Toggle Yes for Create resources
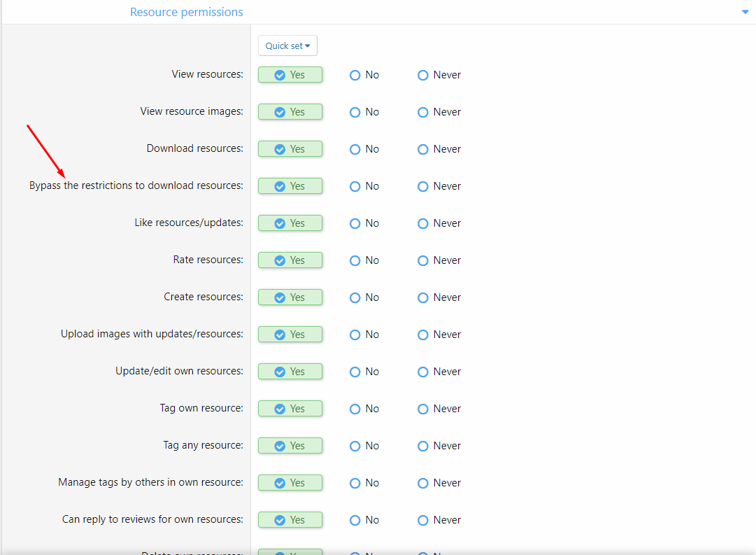The width and height of the screenshot is (756, 555). tap(290, 297)
